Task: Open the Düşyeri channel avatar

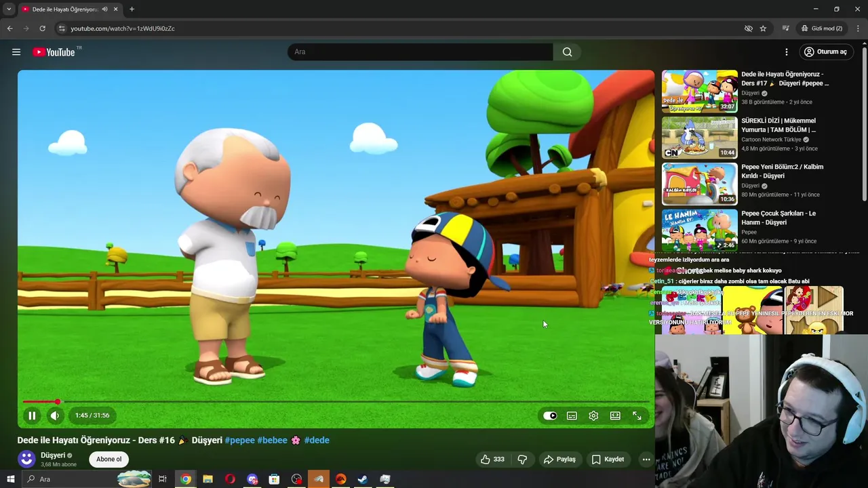Action: [26, 459]
